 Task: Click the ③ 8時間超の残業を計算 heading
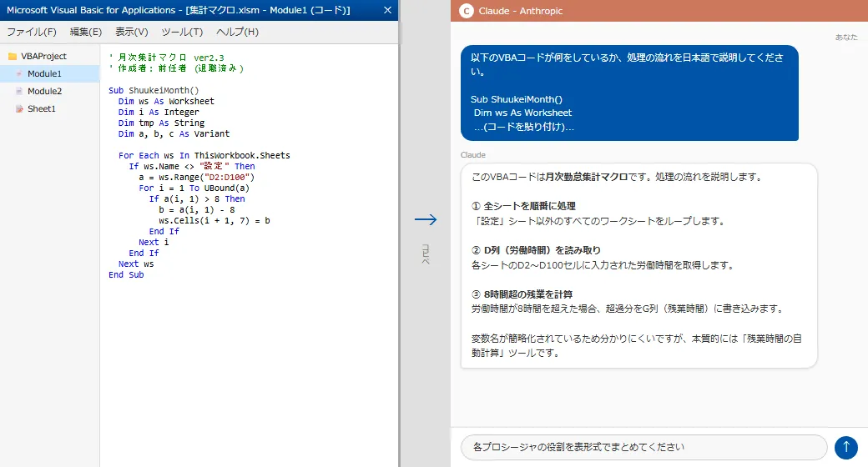click(x=522, y=294)
